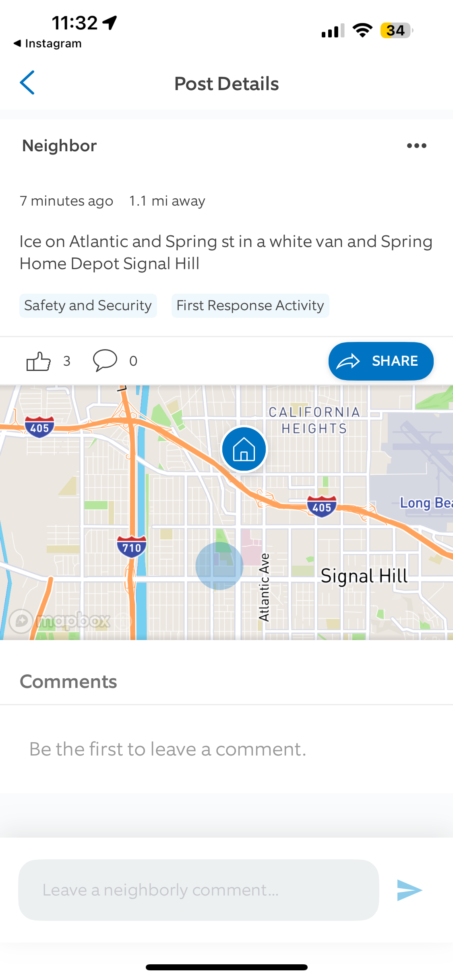Tap the blue incident circle on map
Image resolution: width=453 pixels, height=980 pixels.
click(219, 566)
